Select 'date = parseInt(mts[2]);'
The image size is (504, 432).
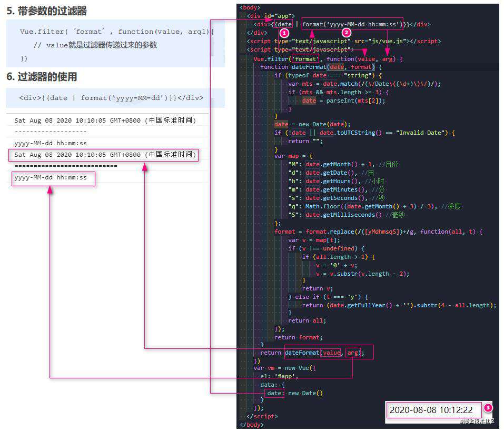tap(343, 101)
